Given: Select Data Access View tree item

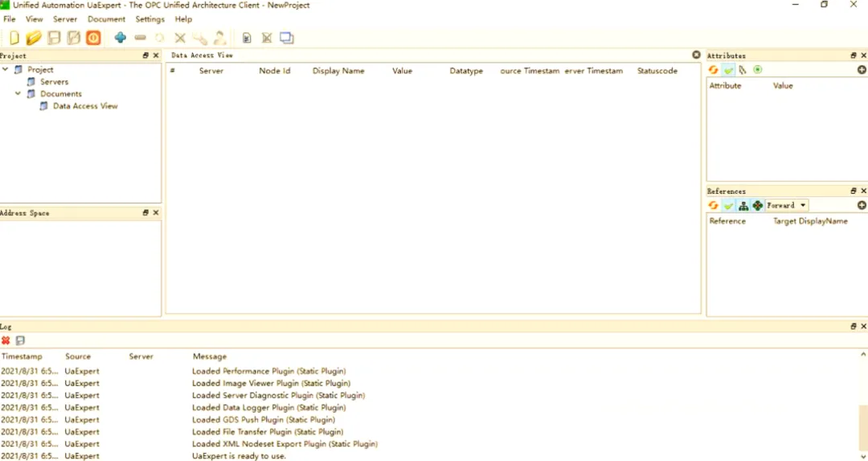Looking at the screenshot, I should point(85,106).
